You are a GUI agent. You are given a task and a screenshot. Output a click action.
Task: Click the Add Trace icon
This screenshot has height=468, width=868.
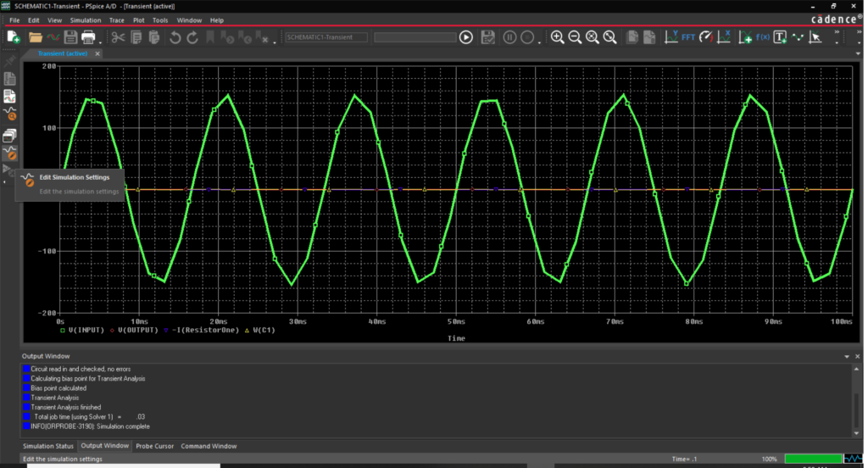(745, 37)
